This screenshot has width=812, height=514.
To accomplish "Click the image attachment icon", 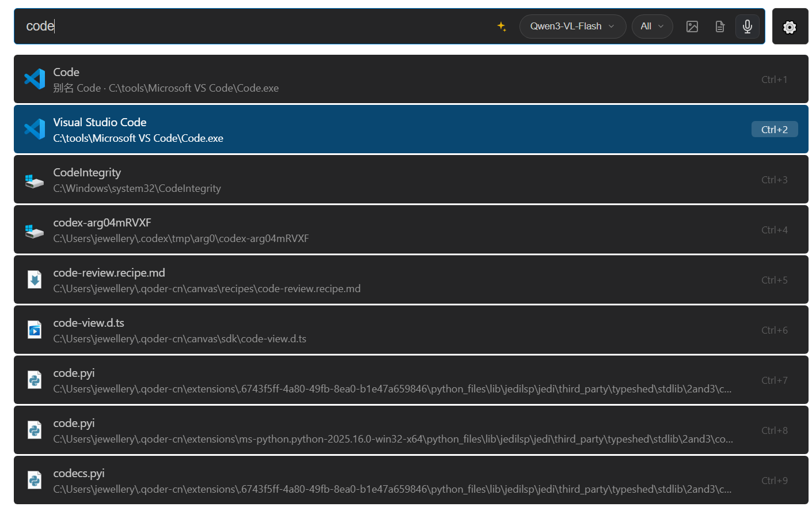I will point(692,27).
